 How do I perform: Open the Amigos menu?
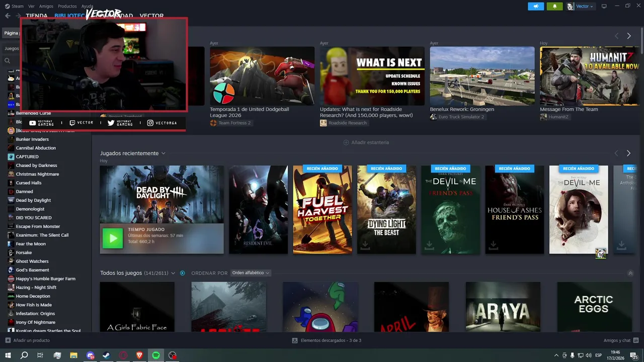[x=46, y=6]
